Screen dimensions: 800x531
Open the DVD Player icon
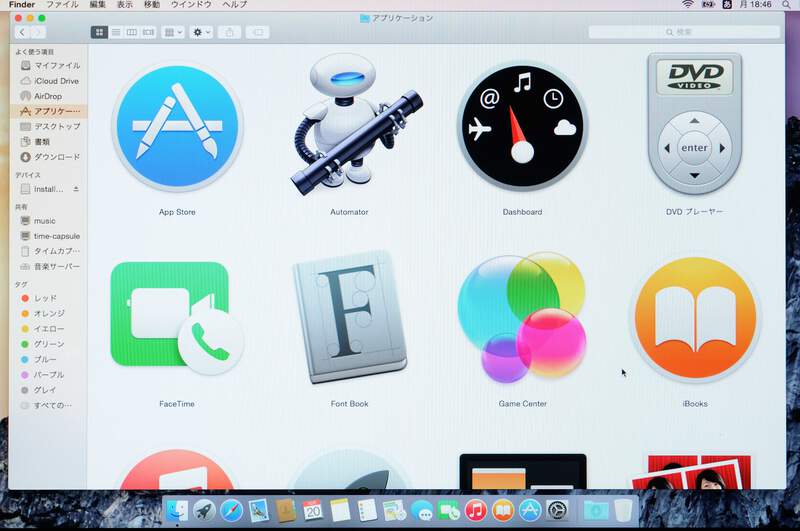click(x=694, y=124)
